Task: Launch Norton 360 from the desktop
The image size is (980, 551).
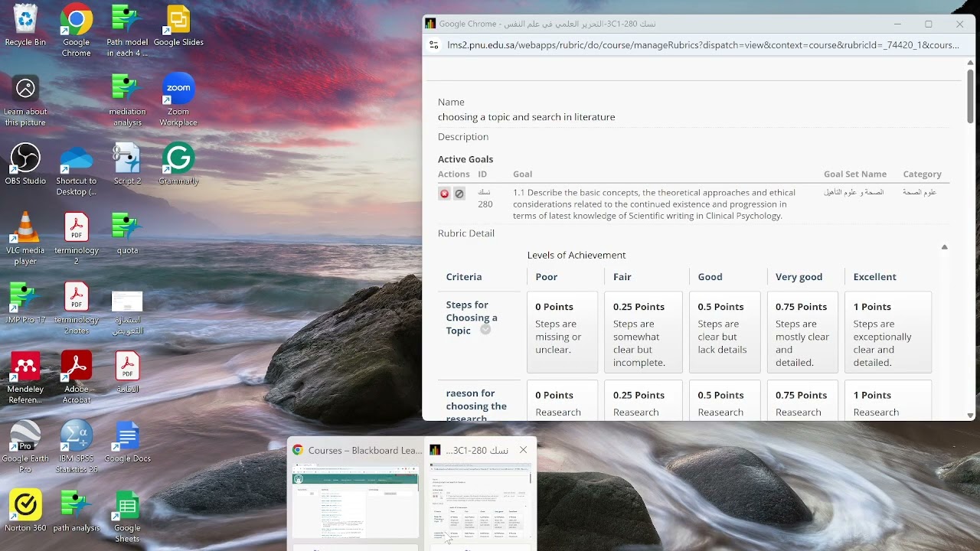Action: click(25, 511)
